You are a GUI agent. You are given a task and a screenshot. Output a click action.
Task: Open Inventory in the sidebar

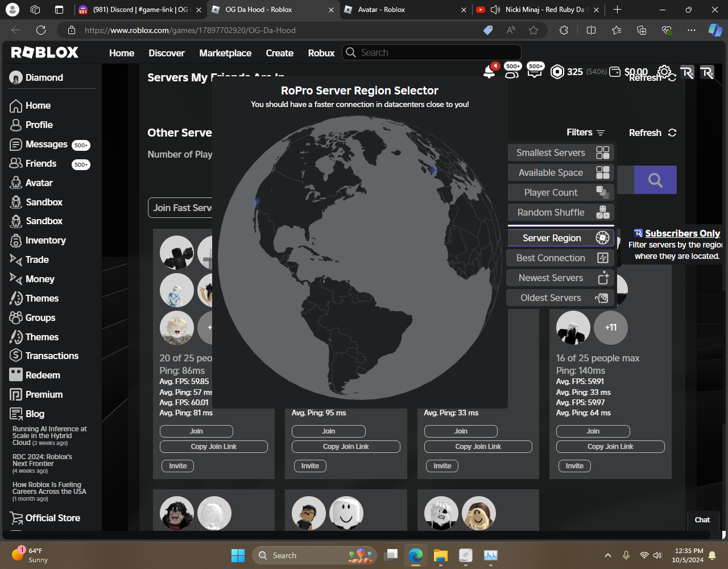click(38, 240)
